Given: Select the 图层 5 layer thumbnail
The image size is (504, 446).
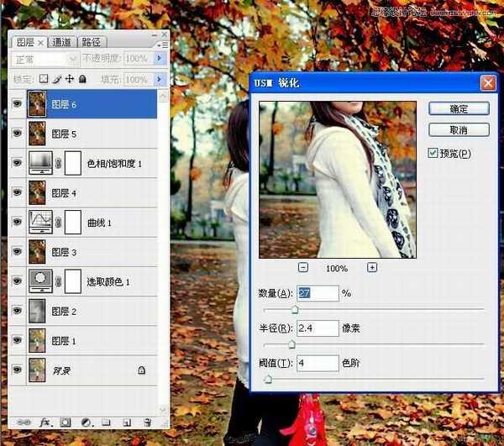Looking at the screenshot, I should pos(37,134).
